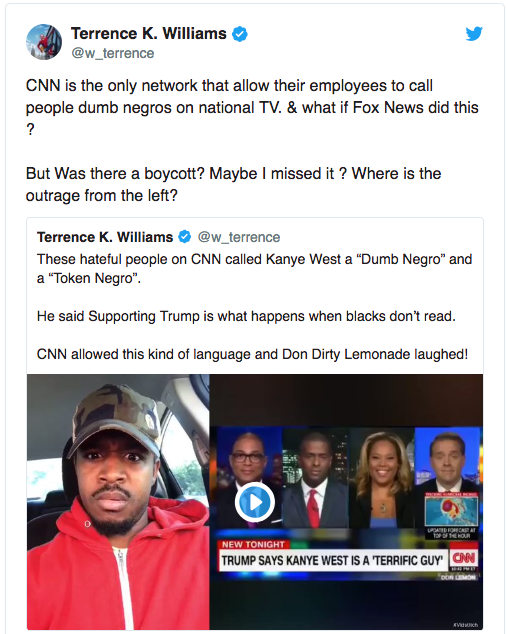508x634 pixels.
Task: Open the @w_terrence handle under the main name
Action: point(113,53)
